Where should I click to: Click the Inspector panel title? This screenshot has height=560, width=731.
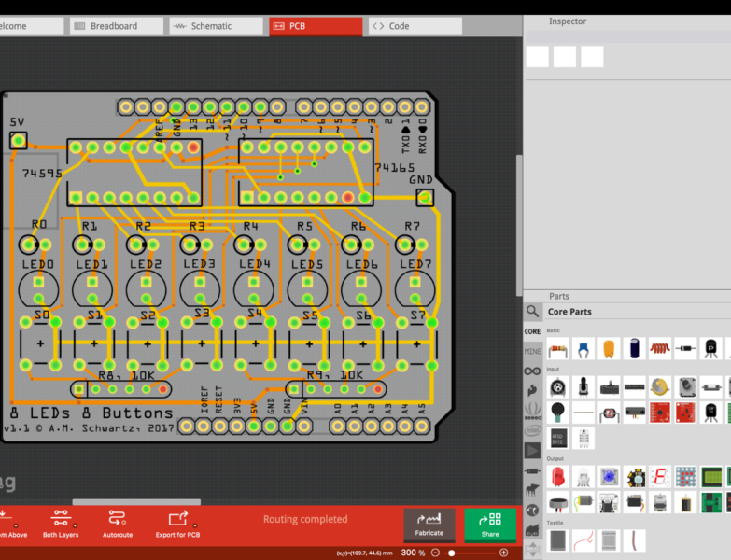pyautogui.click(x=568, y=21)
